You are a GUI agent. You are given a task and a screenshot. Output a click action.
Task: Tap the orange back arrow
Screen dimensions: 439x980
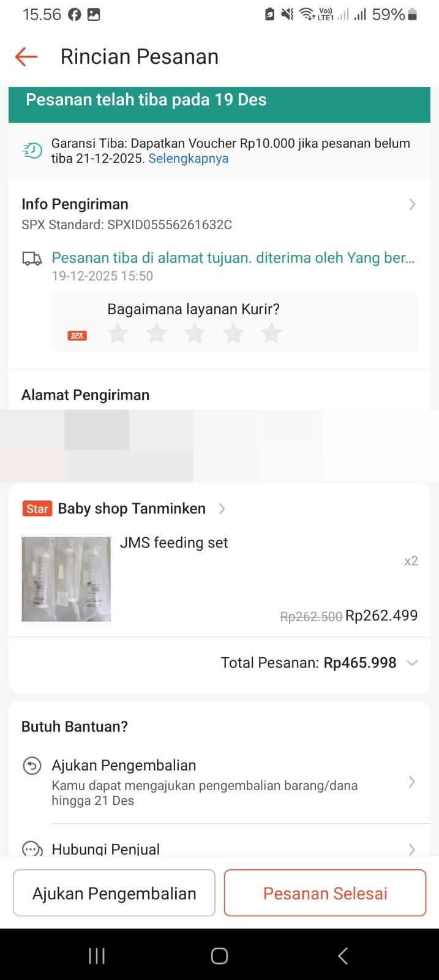coord(26,57)
